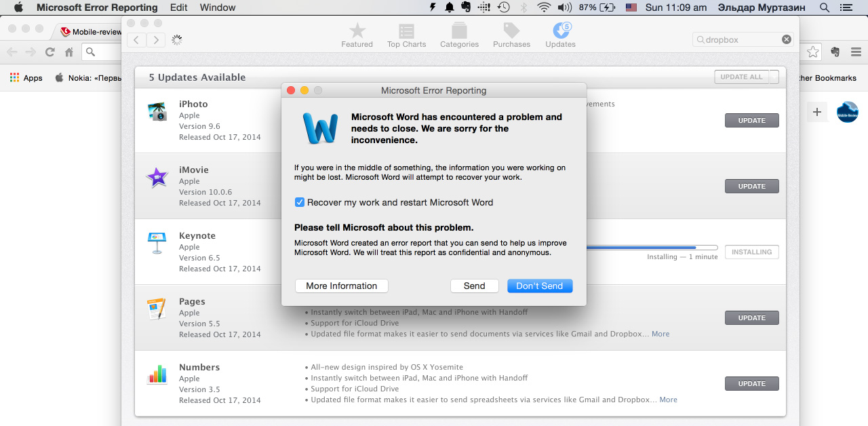Open the Evernote elephant menu bar icon
This screenshot has height=426, width=868.
click(467, 7)
